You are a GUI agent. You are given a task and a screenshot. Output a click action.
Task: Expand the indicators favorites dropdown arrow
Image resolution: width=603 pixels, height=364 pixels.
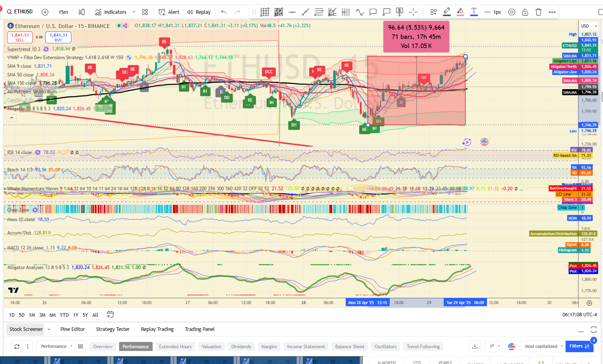[x=134, y=12]
